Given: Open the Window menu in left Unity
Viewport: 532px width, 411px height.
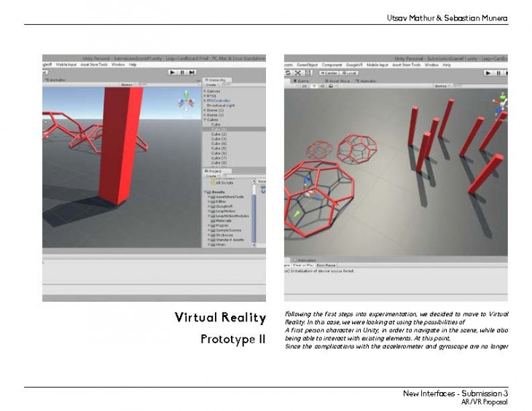Looking at the screenshot, I should click(x=117, y=65).
